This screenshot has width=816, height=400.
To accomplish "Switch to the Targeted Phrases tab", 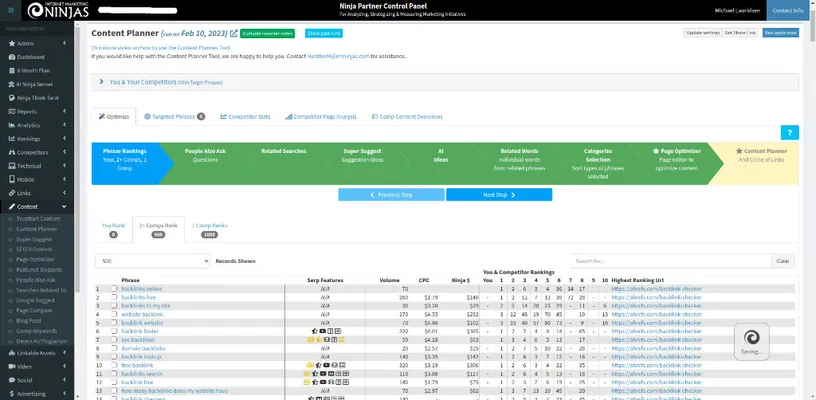I will coord(172,116).
